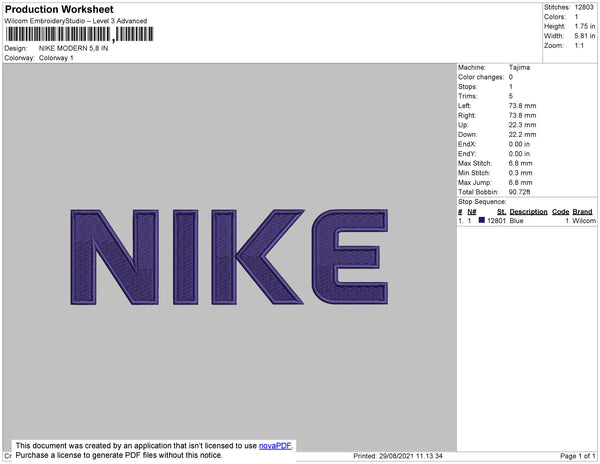Click the barcode under the worksheet header
600x464 pixels.
79,34
